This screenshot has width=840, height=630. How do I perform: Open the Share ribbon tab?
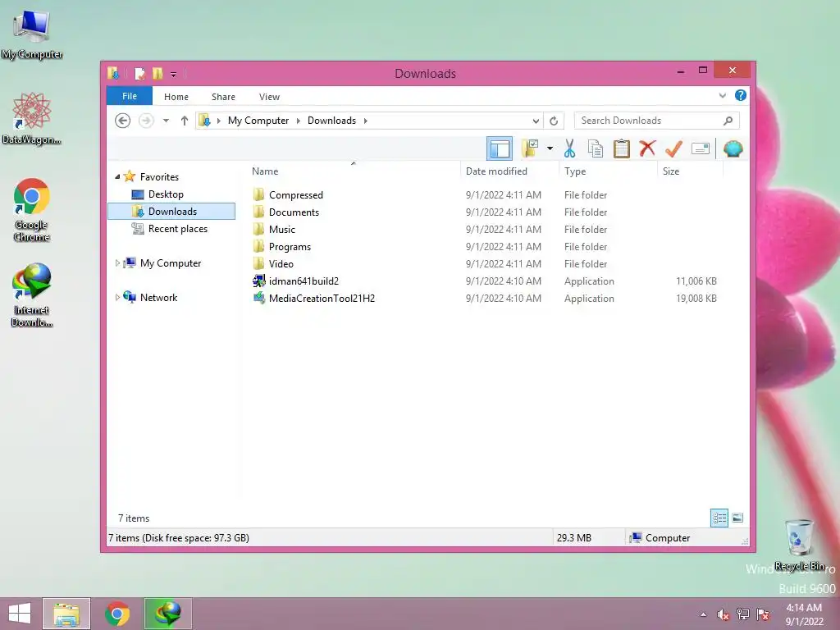(223, 97)
